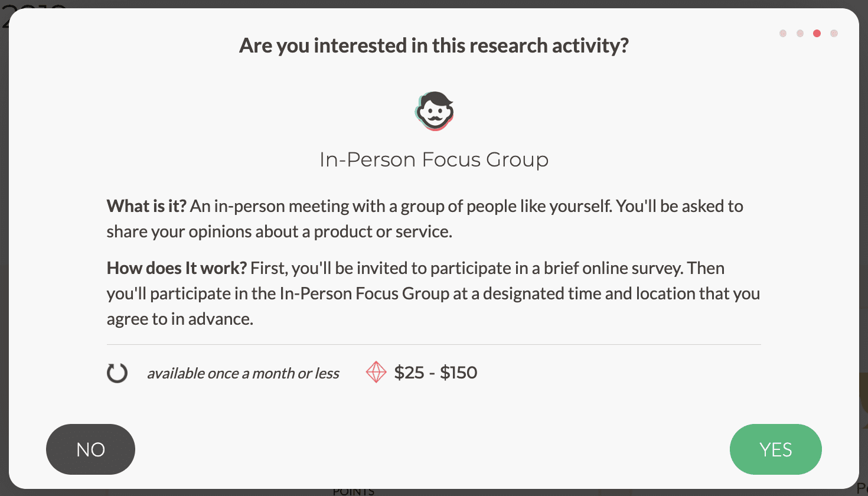868x496 pixels.
Task: Click the refresh frequency icon beside availability text
Action: [117, 373]
